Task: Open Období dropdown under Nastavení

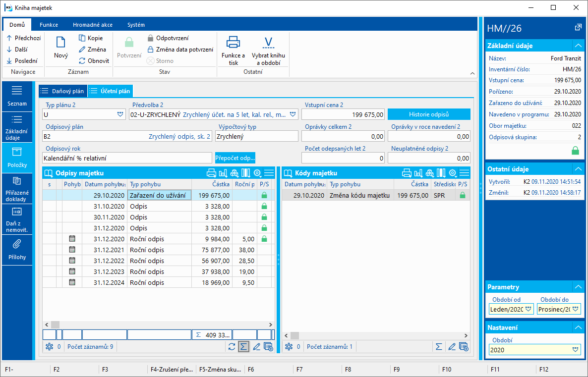Action: [x=575, y=350]
